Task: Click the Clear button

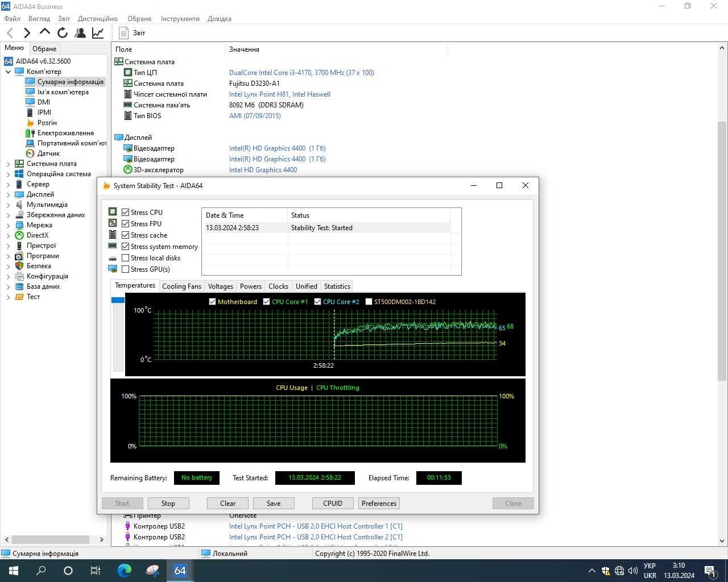Action: [x=227, y=504]
